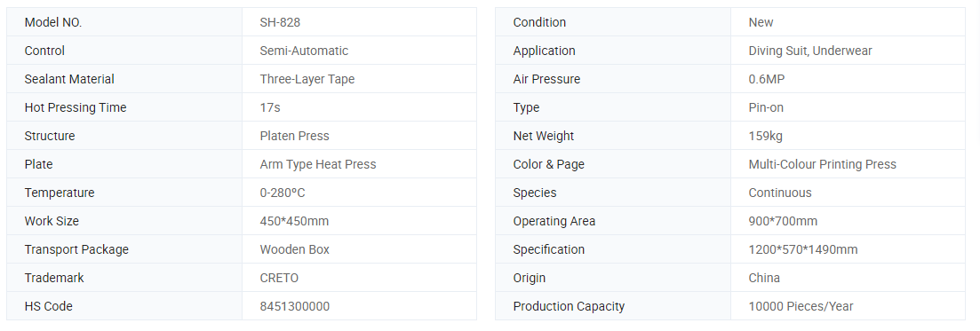The width and height of the screenshot is (980, 331).
Task: Select the 1200*570*1490mm specification value
Action: pyautogui.click(x=803, y=250)
